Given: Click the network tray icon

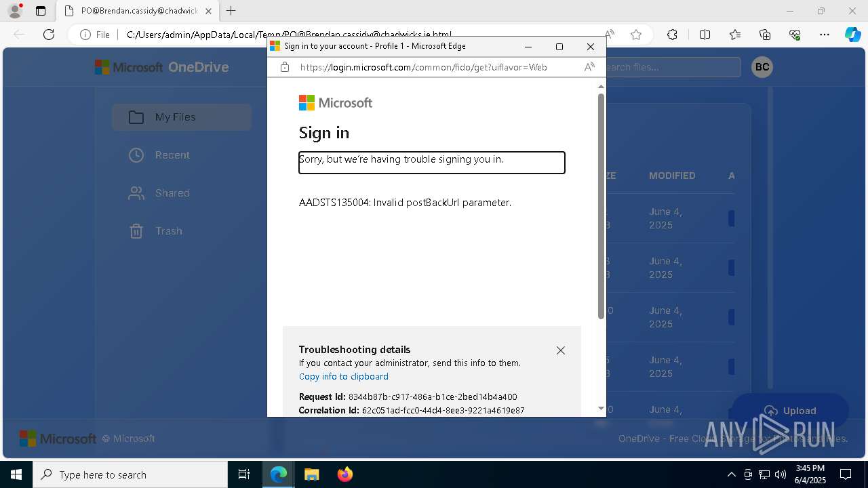Looking at the screenshot, I should (764, 474).
